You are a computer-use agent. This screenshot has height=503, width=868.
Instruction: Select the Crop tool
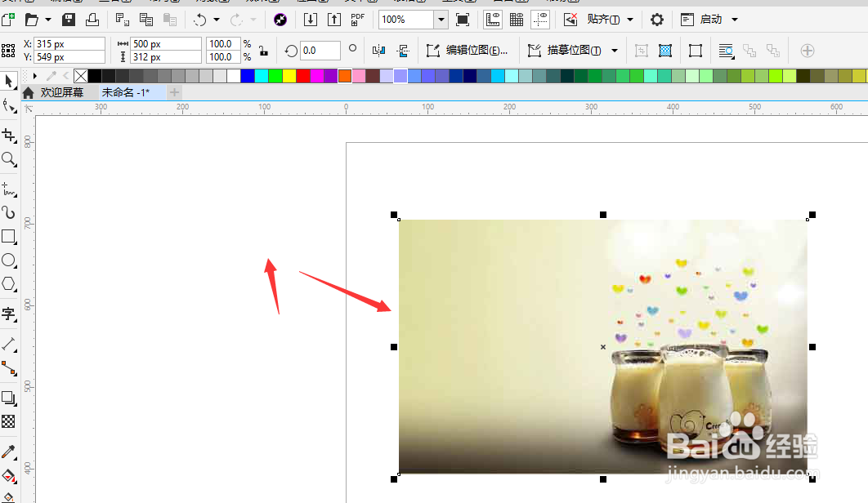coord(9,136)
